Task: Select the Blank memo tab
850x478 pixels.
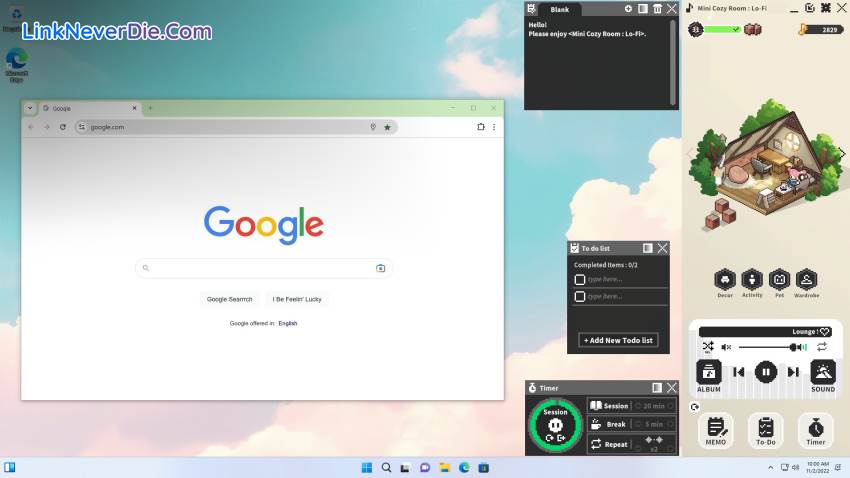Action: click(x=560, y=9)
